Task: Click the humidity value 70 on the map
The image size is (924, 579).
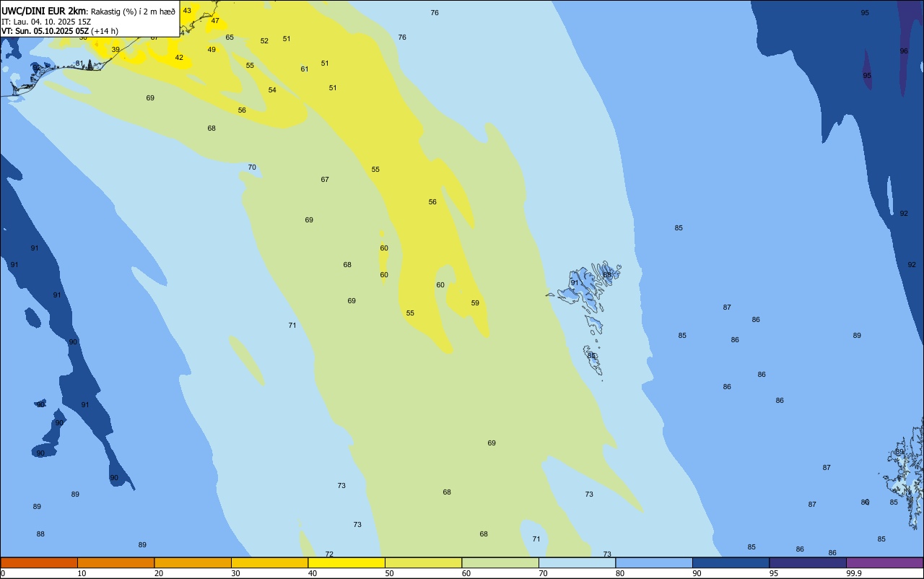Action: coord(252,167)
